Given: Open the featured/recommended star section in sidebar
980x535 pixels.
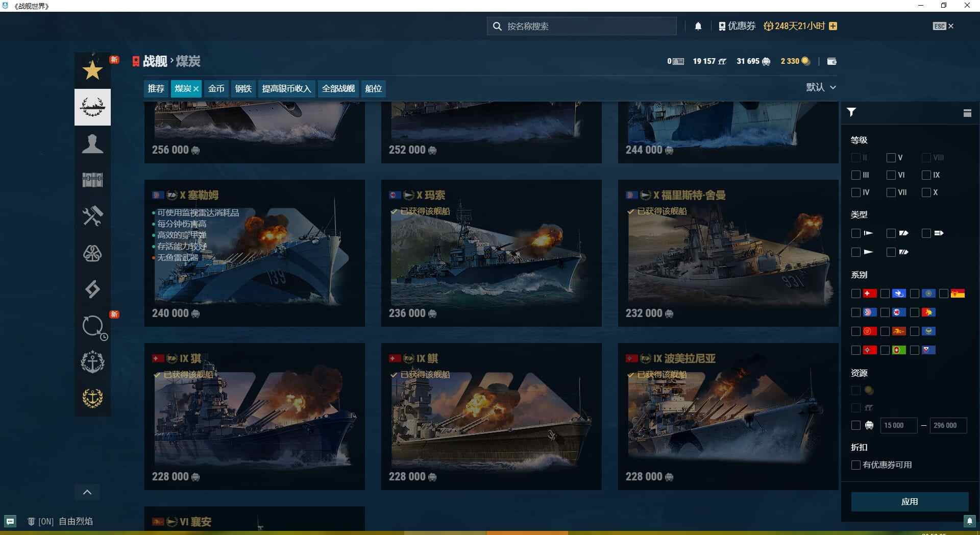Looking at the screenshot, I should (93, 70).
